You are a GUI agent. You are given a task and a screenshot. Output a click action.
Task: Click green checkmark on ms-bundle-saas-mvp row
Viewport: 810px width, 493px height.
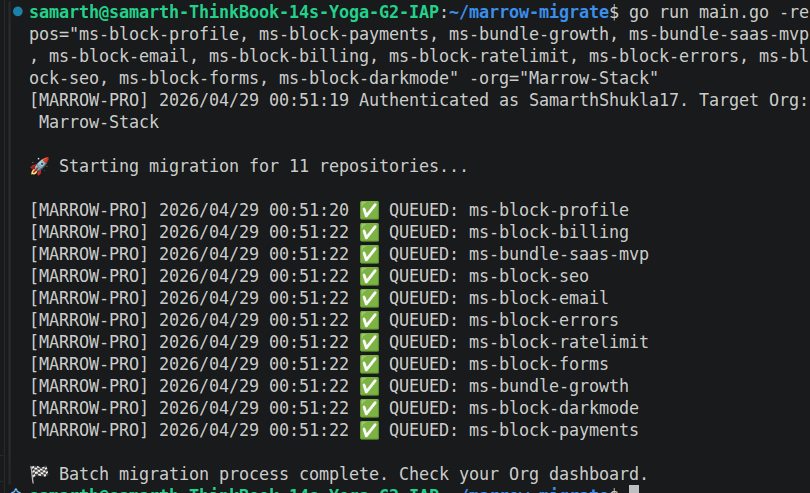(x=369, y=254)
